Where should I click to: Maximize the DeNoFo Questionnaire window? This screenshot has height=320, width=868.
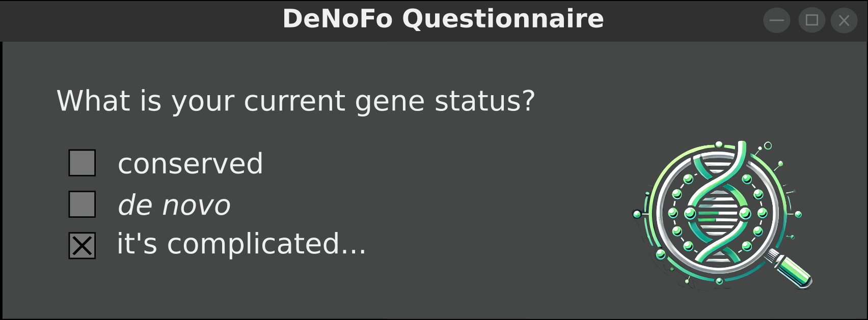(x=811, y=20)
